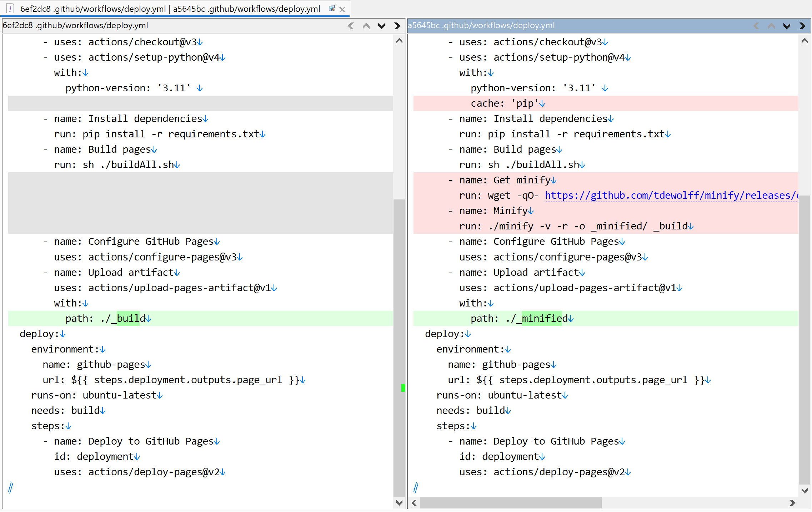Click the left pane vertical scrollbar thumb

399,348
